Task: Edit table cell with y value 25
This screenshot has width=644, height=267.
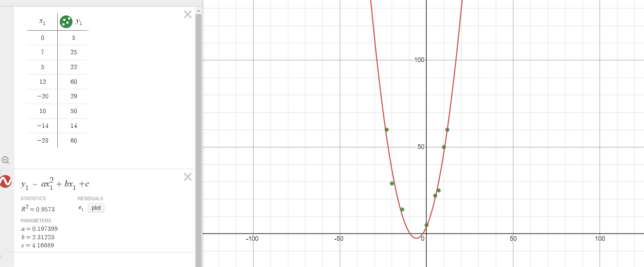Action: click(74, 52)
